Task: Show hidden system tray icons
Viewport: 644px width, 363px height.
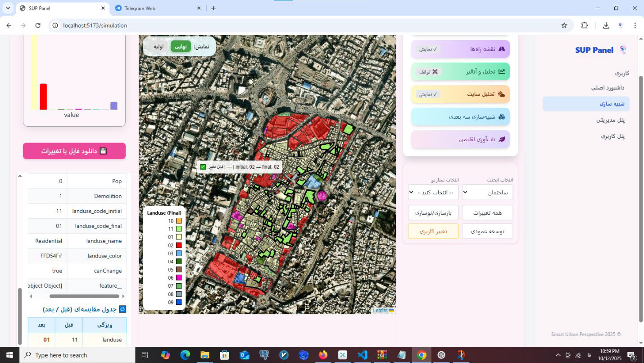Action: tap(558, 355)
